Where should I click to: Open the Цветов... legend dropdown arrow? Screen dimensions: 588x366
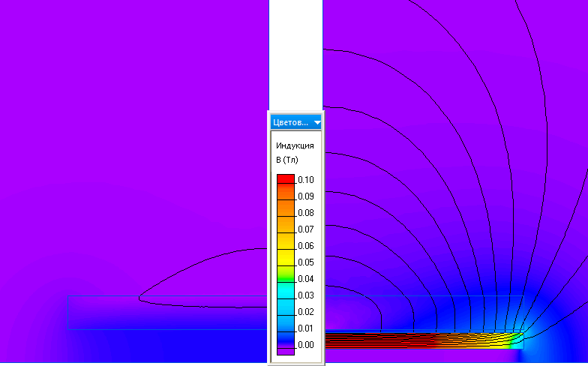[317, 122]
